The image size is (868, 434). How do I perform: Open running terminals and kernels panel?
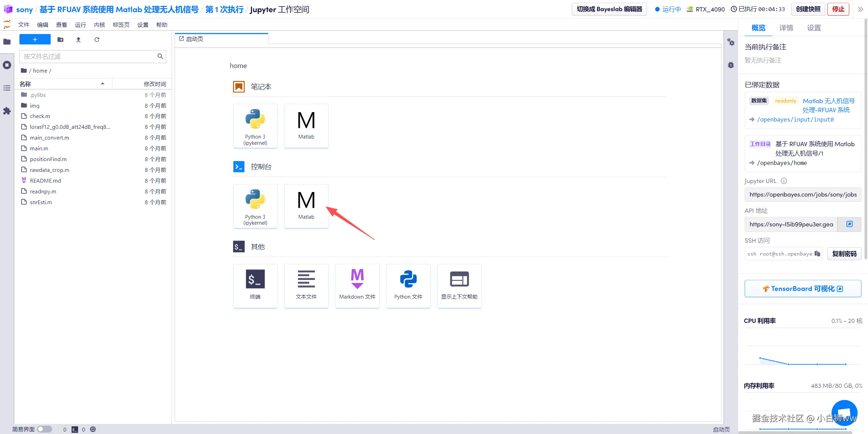click(x=7, y=65)
